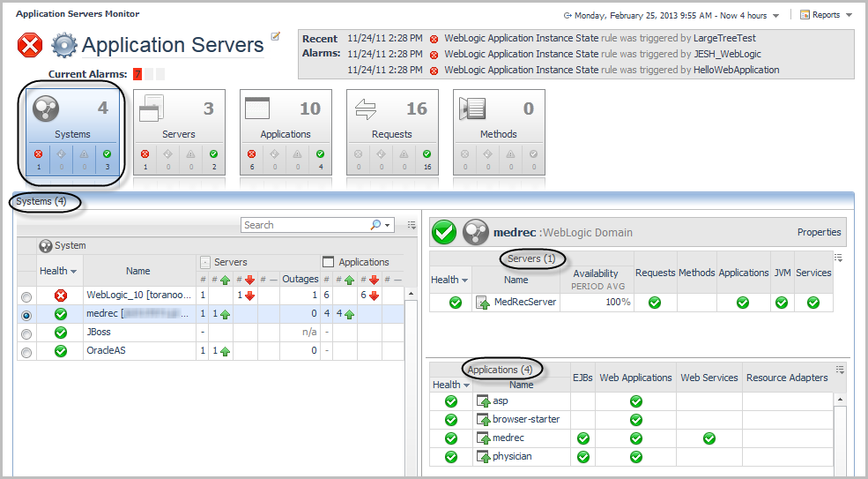Click the fatal count icon in Servers tile
Image resolution: width=868 pixels, height=479 pixels.
pyautogui.click(x=145, y=154)
